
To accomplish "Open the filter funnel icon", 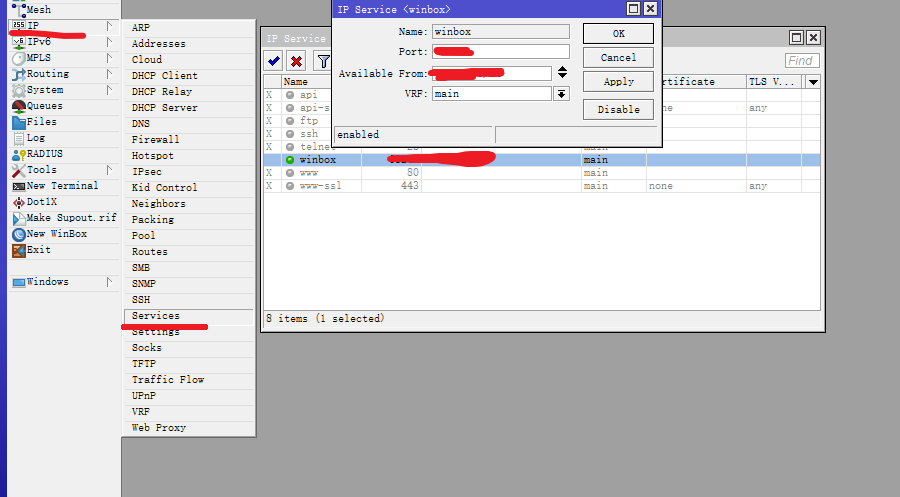I will [x=323, y=61].
